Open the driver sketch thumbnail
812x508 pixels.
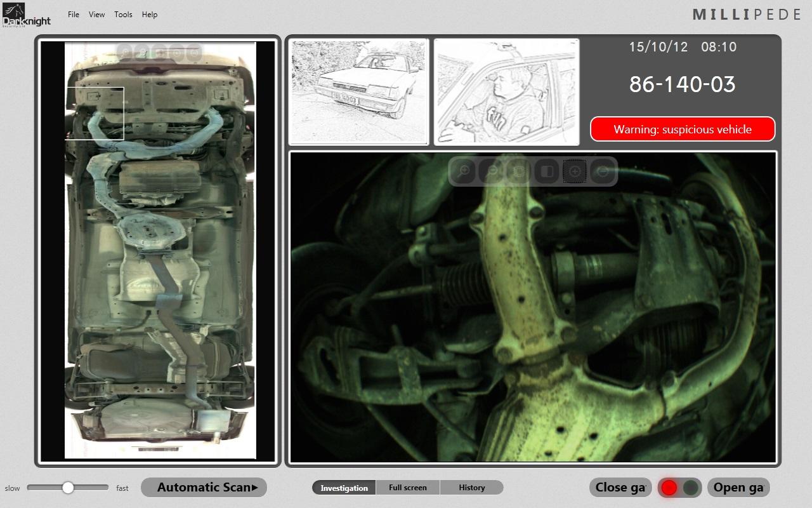(506, 92)
